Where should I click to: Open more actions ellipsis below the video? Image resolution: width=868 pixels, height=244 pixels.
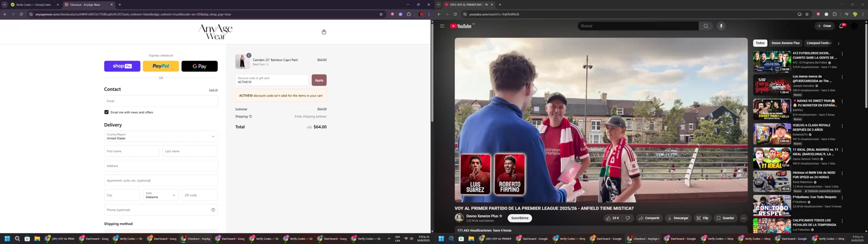pos(744,218)
